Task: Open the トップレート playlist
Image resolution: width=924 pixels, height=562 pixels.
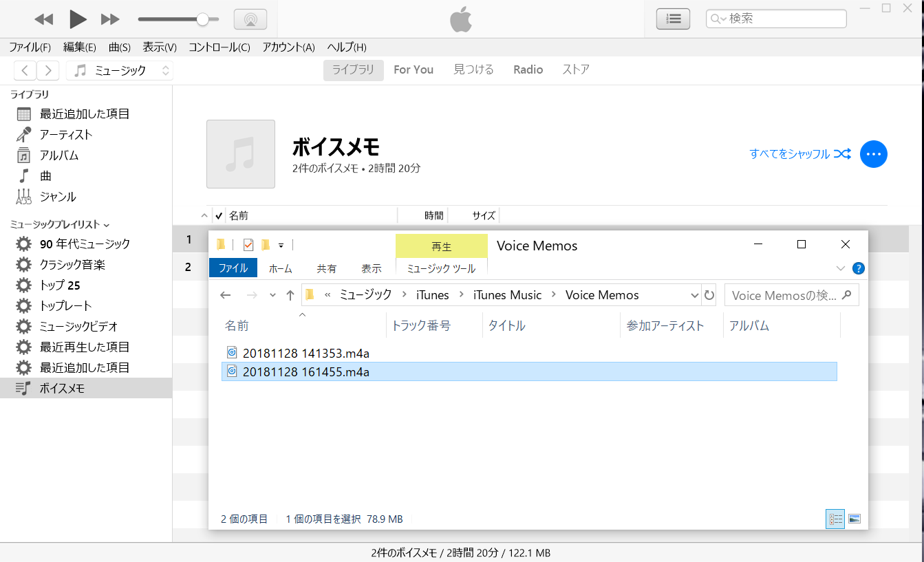Action: point(86,305)
